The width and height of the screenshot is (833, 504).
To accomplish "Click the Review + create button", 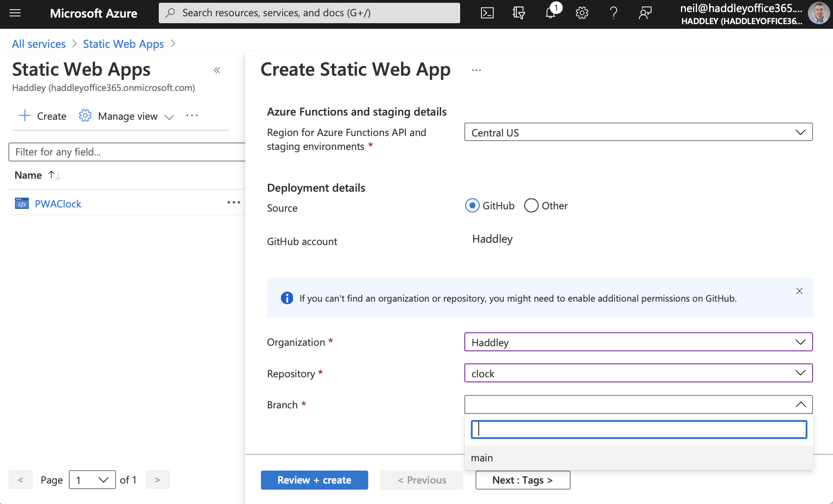I will (314, 480).
